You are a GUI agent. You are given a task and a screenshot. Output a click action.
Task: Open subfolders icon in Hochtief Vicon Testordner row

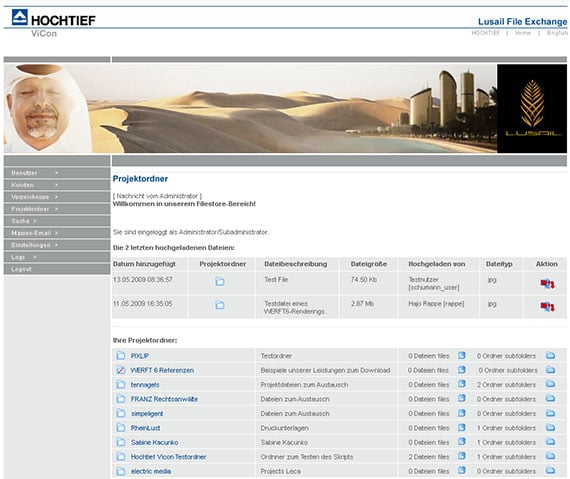(x=550, y=456)
